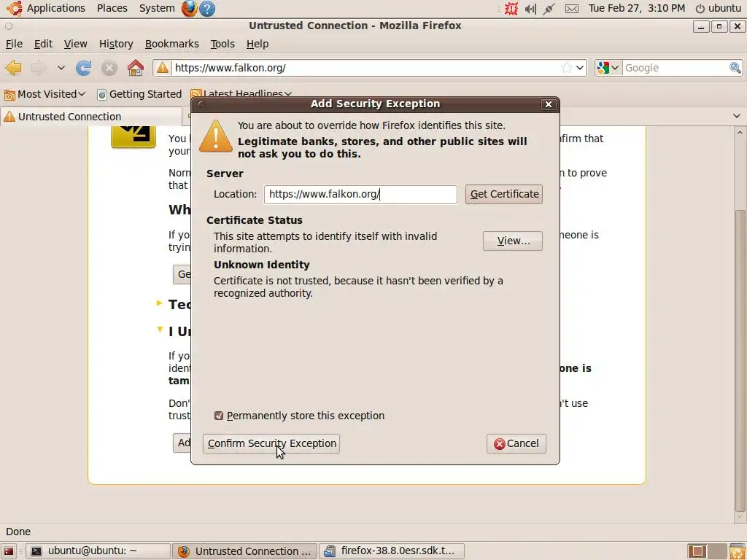Cancel the security exception dialog

point(516,444)
